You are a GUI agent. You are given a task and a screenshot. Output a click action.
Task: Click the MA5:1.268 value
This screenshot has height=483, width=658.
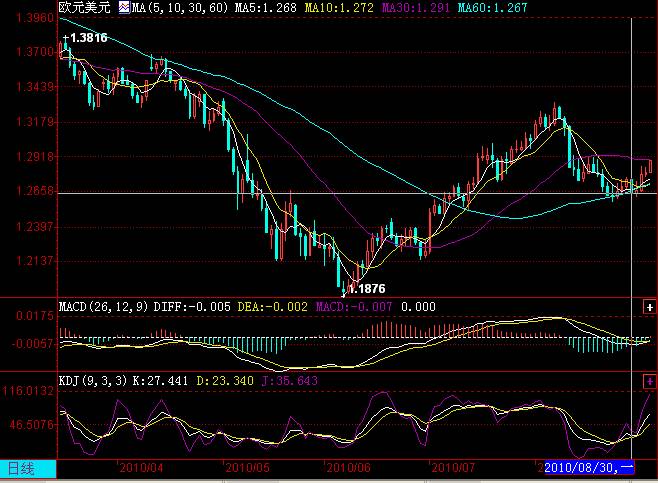pyautogui.click(x=265, y=8)
